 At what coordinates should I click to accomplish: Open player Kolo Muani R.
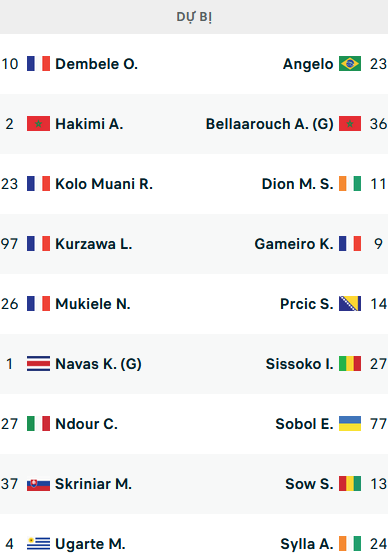coord(104,184)
